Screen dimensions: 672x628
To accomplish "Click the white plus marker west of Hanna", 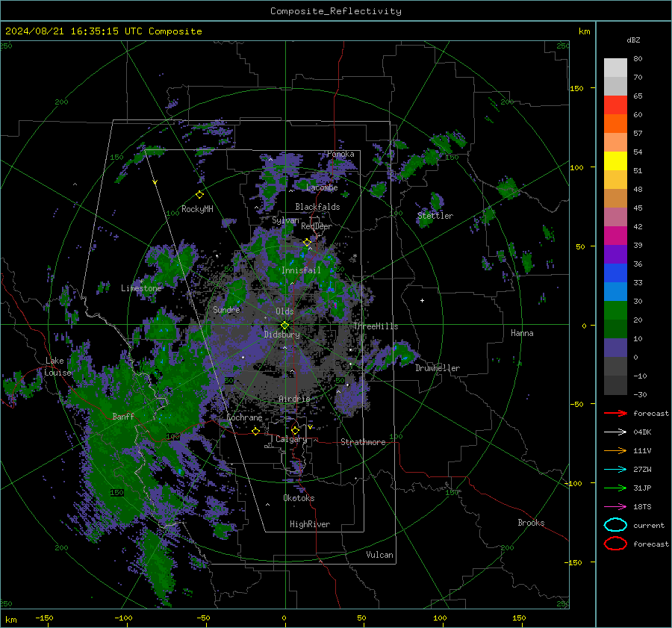I will 422,300.
